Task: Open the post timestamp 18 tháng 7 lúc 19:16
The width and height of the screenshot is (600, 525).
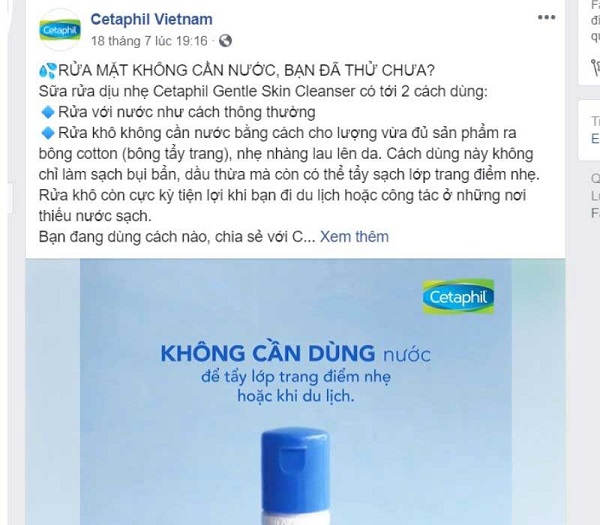Action: click(x=149, y=41)
